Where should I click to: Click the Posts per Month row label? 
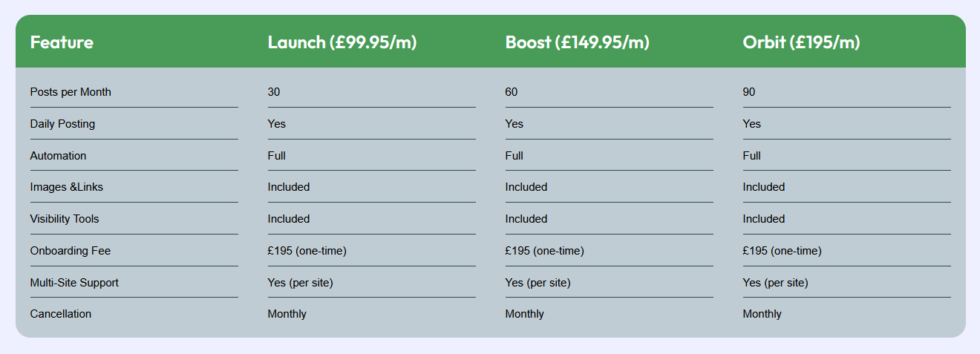pyautogui.click(x=71, y=92)
